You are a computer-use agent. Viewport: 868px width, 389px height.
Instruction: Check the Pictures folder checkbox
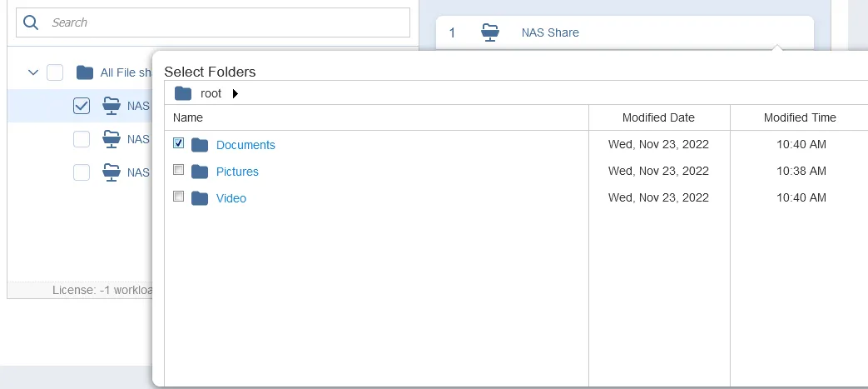[x=178, y=170]
